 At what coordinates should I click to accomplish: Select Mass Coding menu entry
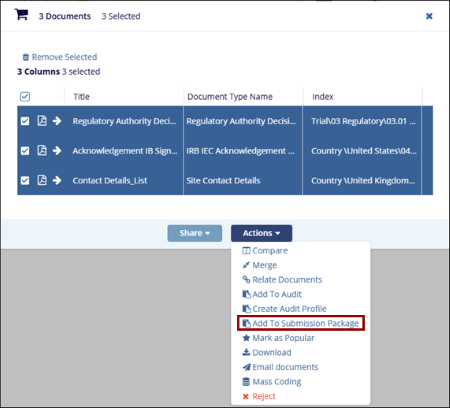[272, 382]
